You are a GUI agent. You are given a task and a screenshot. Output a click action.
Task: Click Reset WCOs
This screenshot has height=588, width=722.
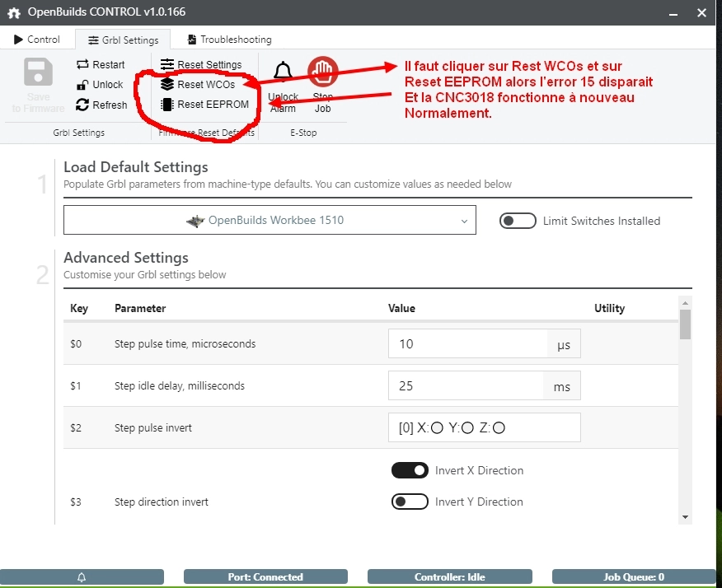pos(198,84)
